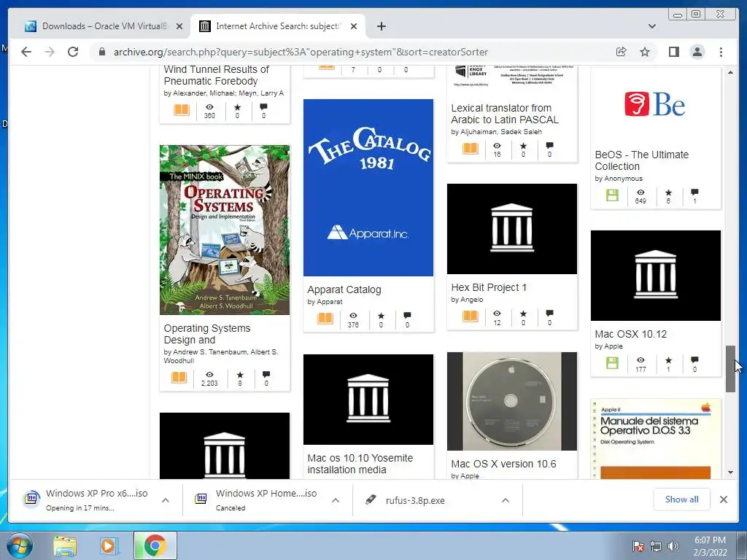
Task: Open the Apparat Catalog 1981 cover
Action: tap(368, 187)
